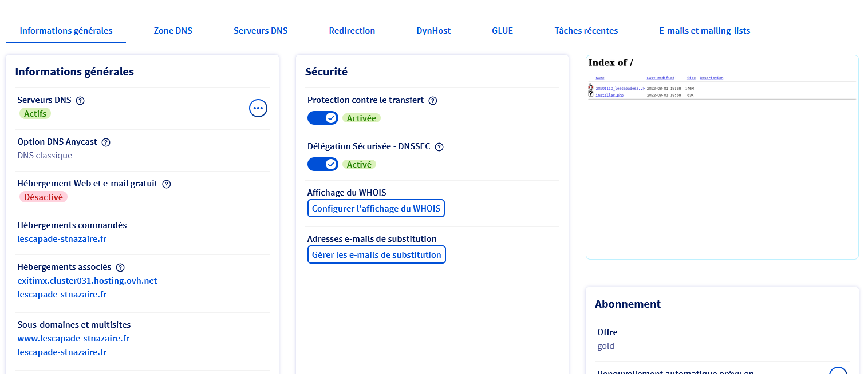Screen dimensions: 868x374
Task: Click Configurer l'affichage du WHOIS button
Action: coord(376,209)
